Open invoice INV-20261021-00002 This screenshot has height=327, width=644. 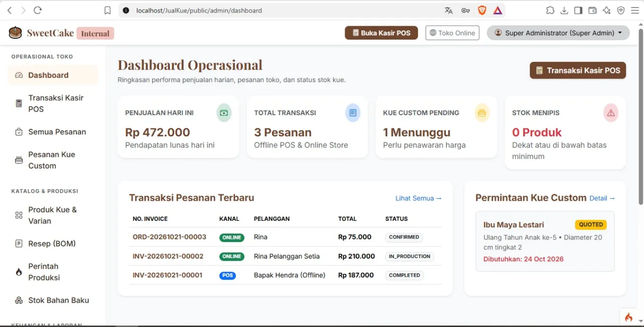(168, 256)
